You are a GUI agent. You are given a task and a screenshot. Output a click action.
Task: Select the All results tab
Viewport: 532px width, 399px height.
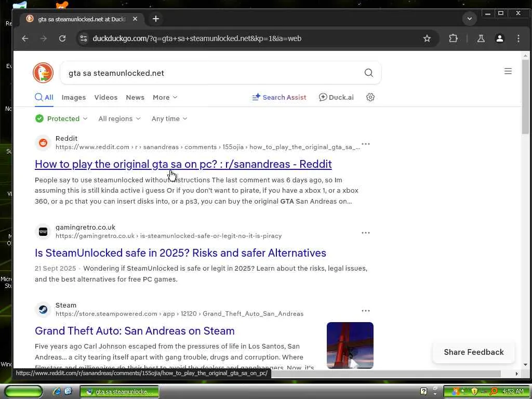point(44,97)
